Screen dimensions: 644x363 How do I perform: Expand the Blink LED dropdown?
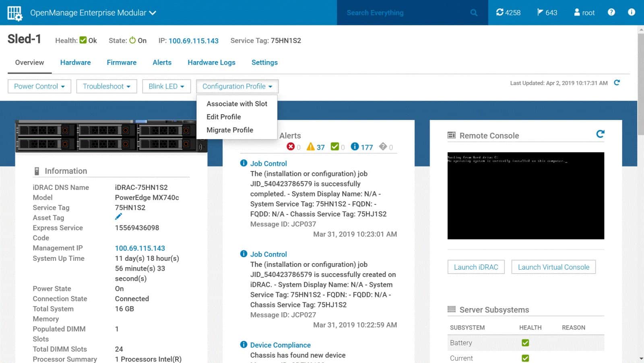coord(166,86)
